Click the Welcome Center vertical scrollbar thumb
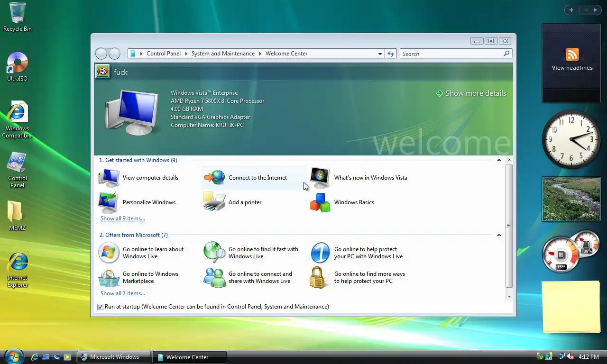The image size is (607, 364). coord(509,226)
